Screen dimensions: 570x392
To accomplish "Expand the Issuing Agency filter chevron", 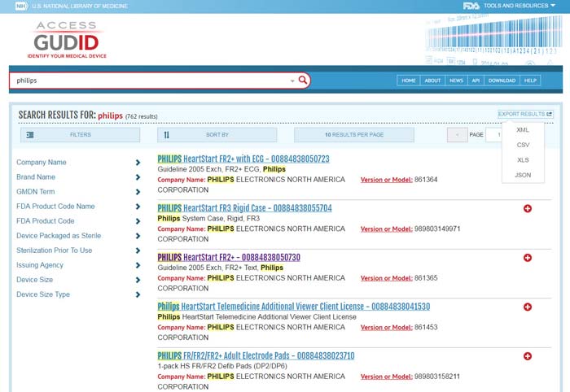I will click(138, 265).
